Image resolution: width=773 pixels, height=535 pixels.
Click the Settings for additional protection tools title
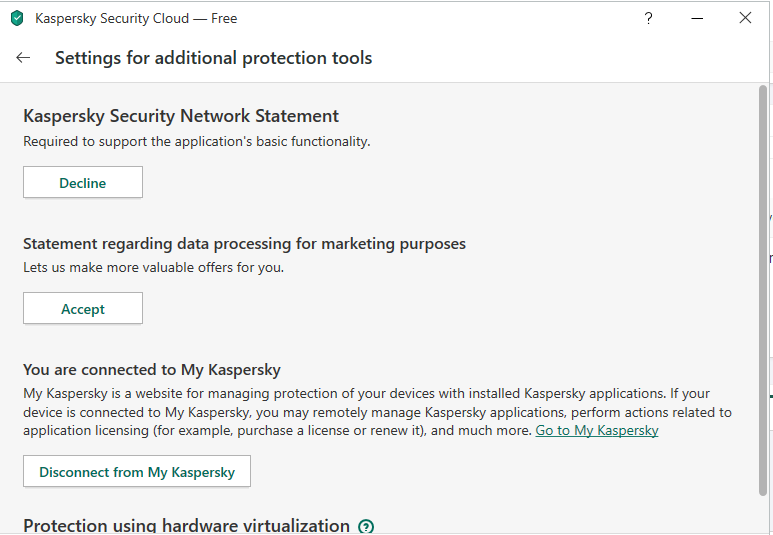(213, 58)
